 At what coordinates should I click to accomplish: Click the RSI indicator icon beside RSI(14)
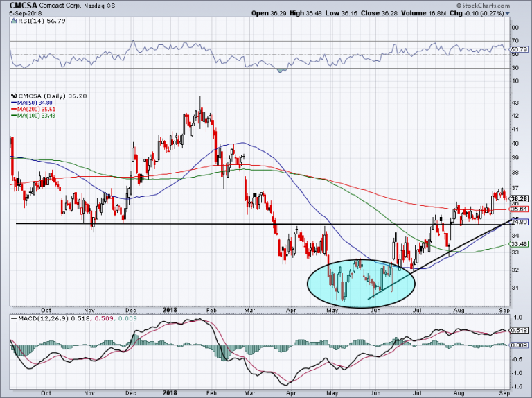[x=13, y=21]
